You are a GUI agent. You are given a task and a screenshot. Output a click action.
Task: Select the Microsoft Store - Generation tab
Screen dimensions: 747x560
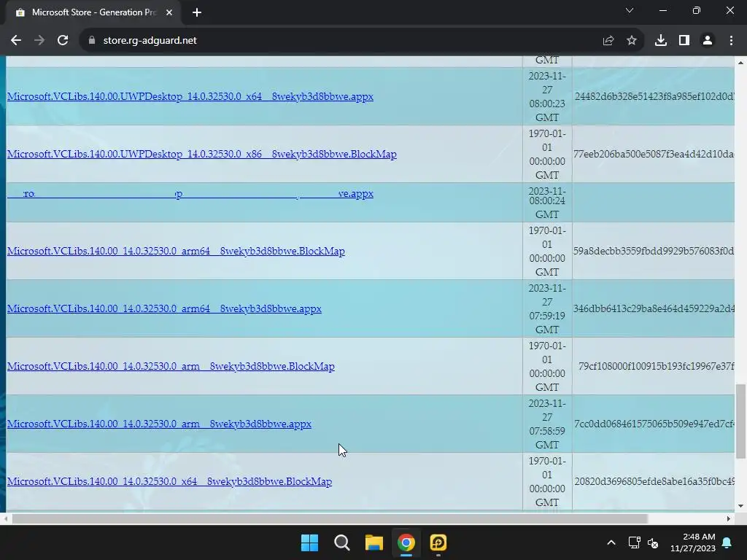(93, 12)
